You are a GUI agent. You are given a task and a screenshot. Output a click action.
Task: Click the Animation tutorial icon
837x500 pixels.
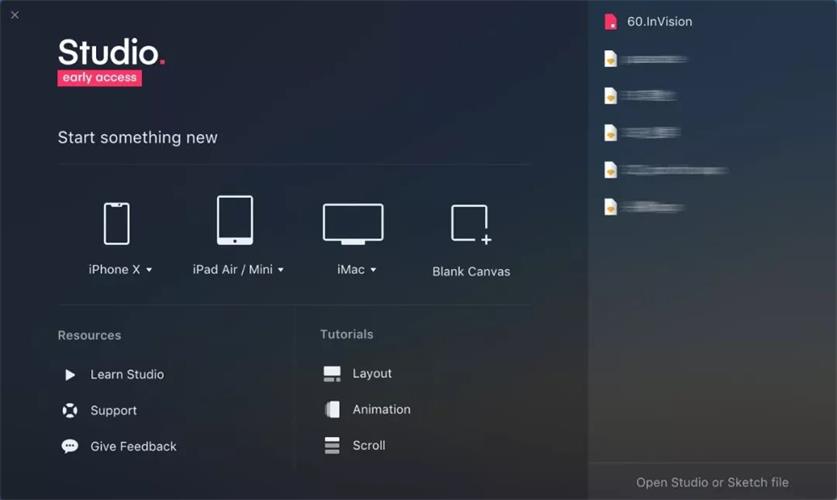pos(332,409)
